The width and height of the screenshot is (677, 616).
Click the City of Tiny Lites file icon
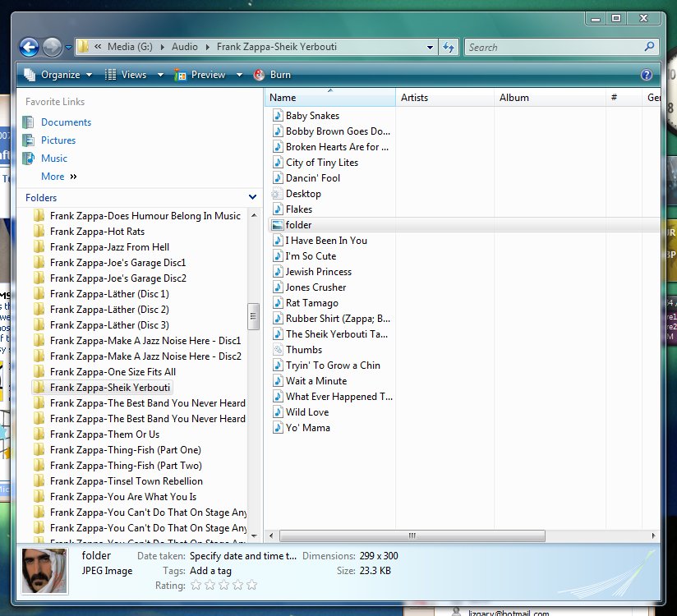[x=278, y=163]
